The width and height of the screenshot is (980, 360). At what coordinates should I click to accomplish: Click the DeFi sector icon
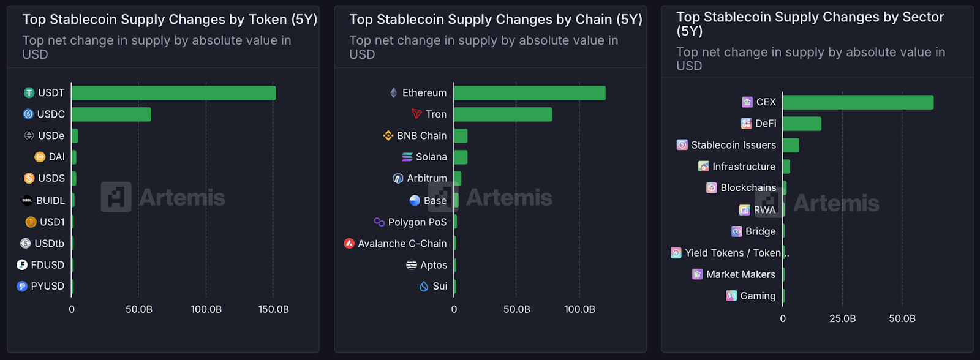point(746,124)
